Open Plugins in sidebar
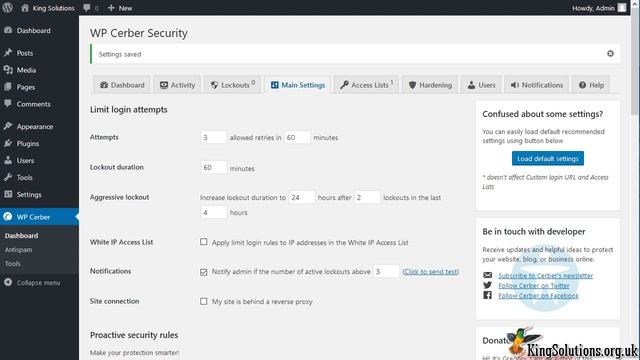This screenshot has width=640, height=360. [x=28, y=144]
